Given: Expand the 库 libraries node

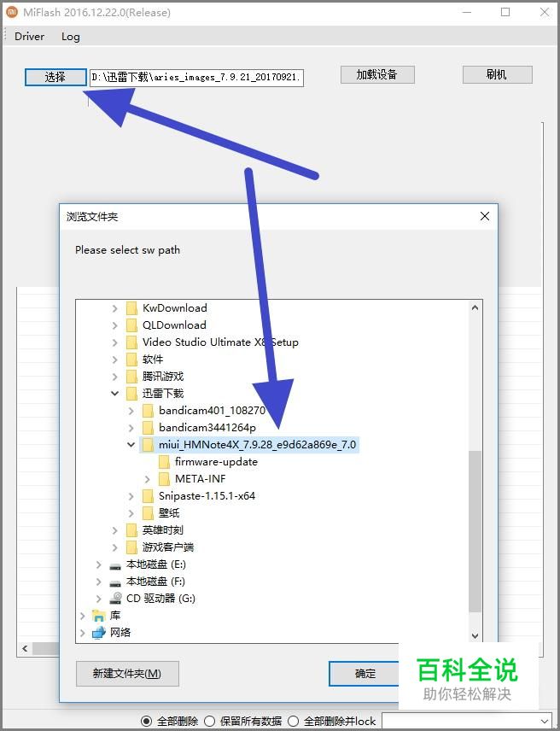Looking at the screenshot, I should click(83, 616).
